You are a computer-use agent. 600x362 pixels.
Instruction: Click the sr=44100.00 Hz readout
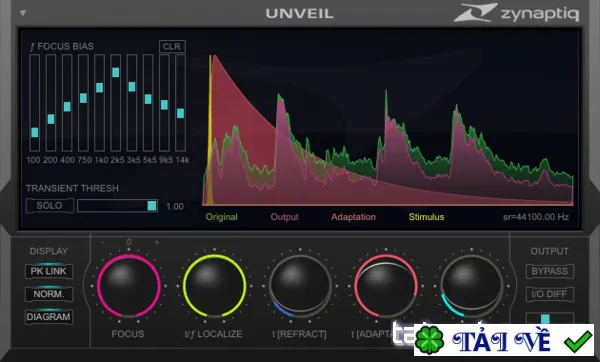coord(536,217)
